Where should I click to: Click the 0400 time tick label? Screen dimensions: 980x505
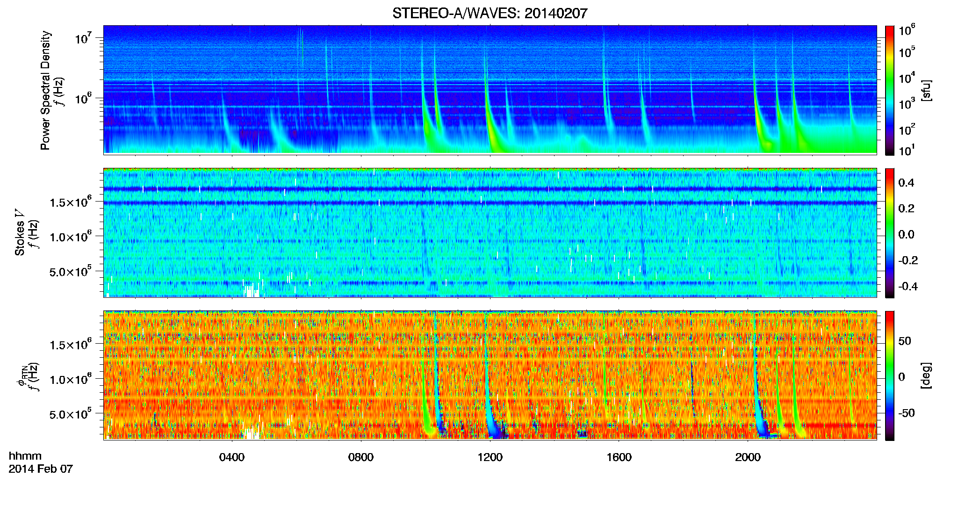(x=232, y=457)
